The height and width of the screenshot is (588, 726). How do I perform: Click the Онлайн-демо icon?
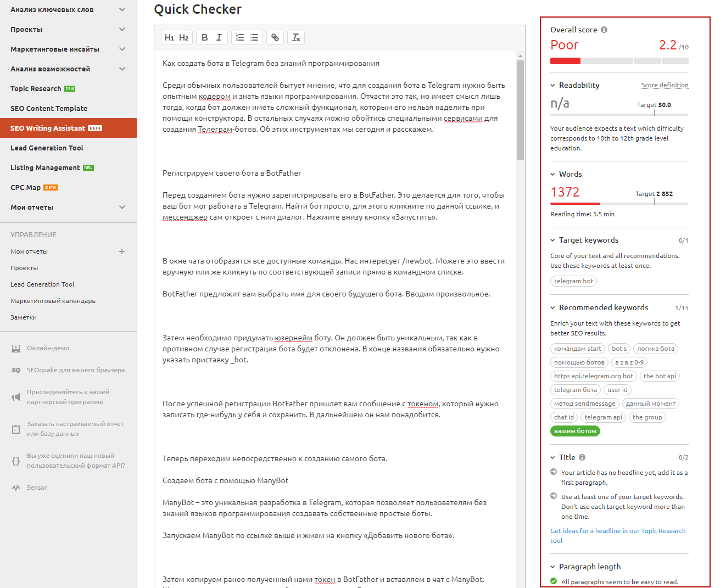click(16, 348)
